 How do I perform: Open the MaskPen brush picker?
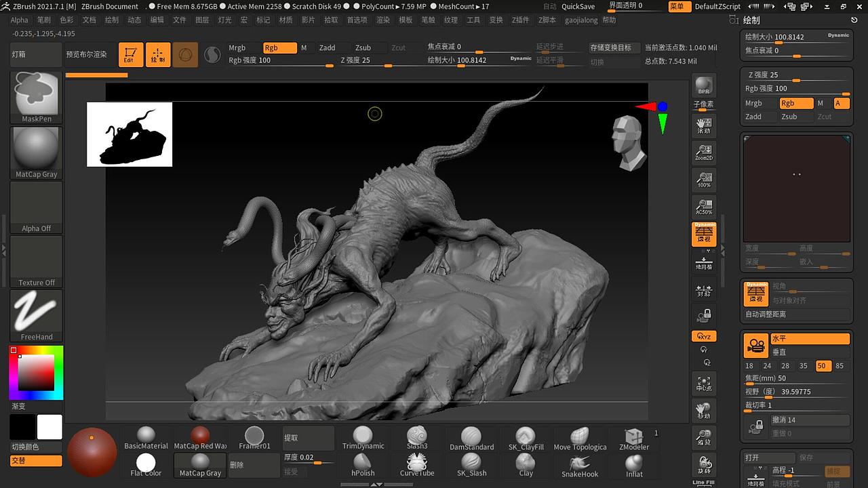tap(37, 98)
